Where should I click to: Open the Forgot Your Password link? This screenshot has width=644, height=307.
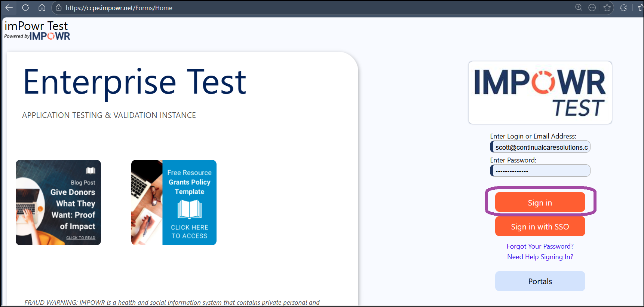540,246
